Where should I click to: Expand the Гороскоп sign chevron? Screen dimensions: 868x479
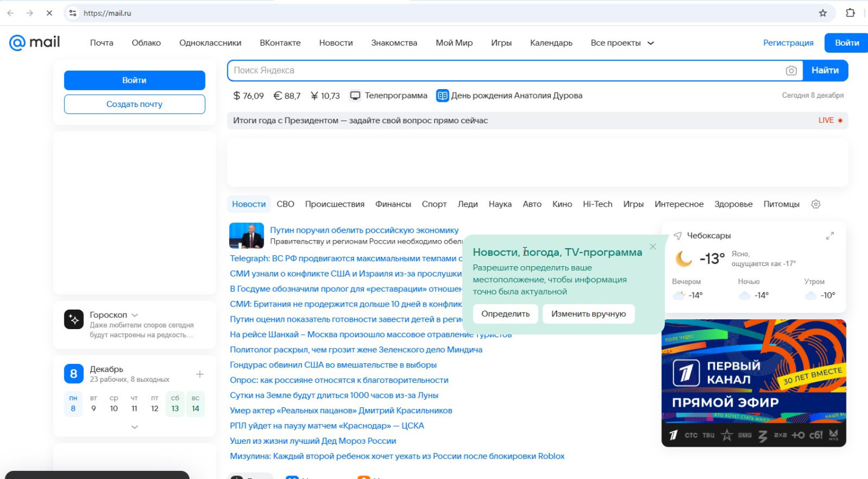pos(135,315)
